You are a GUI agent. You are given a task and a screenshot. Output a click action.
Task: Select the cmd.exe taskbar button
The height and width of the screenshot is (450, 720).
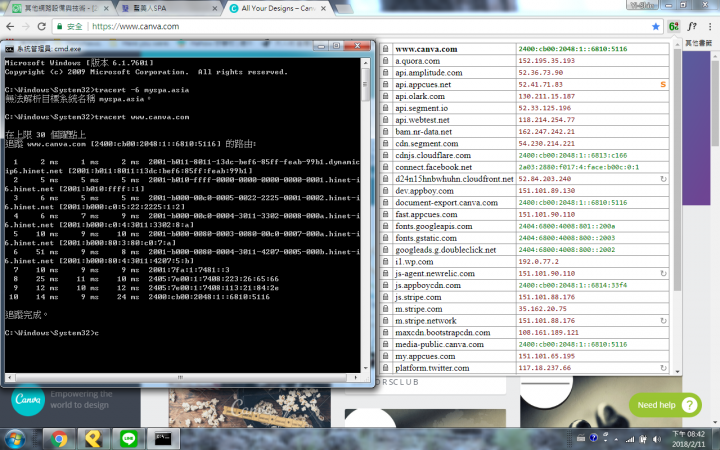(163, 439)
